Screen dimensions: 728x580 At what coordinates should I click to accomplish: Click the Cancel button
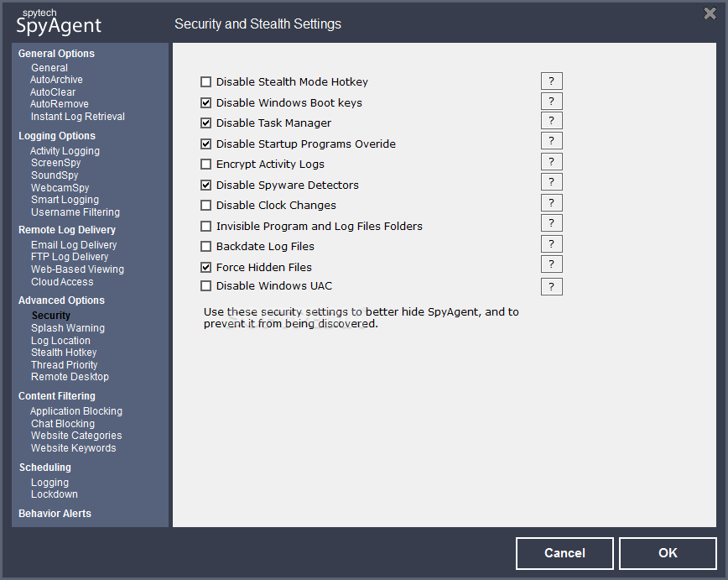point(564,553)
